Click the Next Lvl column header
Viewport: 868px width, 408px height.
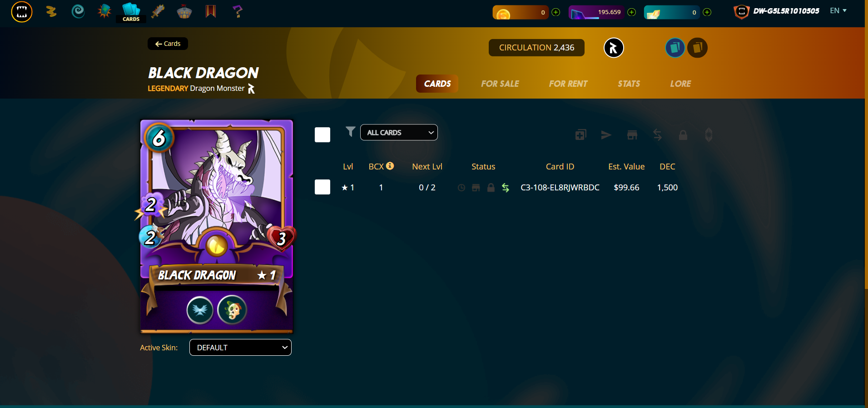(x=427, y=166)
